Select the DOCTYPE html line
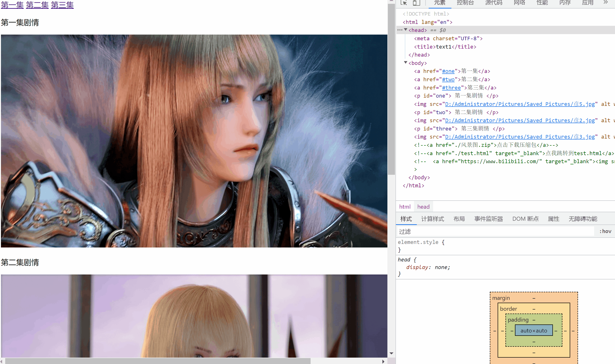The image size is (615, 364). click(x=426, y=14)
